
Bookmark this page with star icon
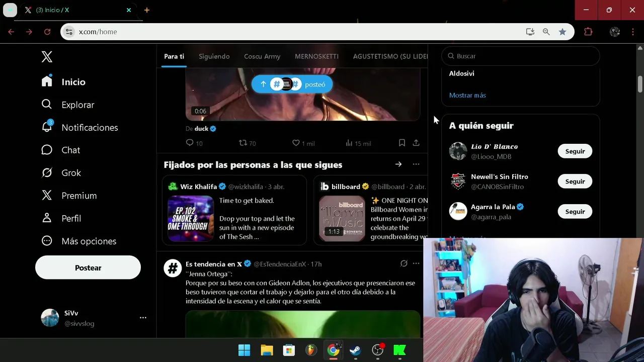[562, 32]
